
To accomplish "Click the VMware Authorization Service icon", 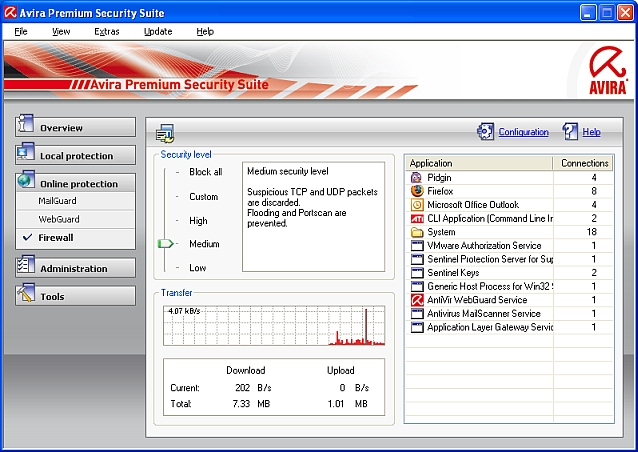I will (417, 245).
